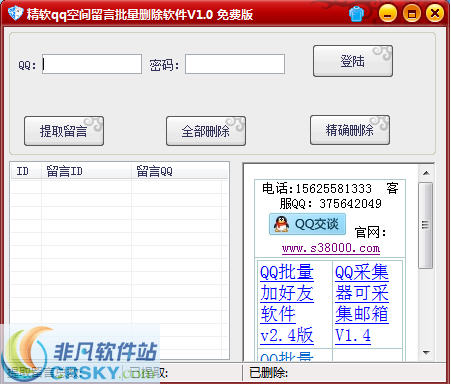The image size is (451, 384).
Task: Minimize the window with yellow button
Action: 388,14
